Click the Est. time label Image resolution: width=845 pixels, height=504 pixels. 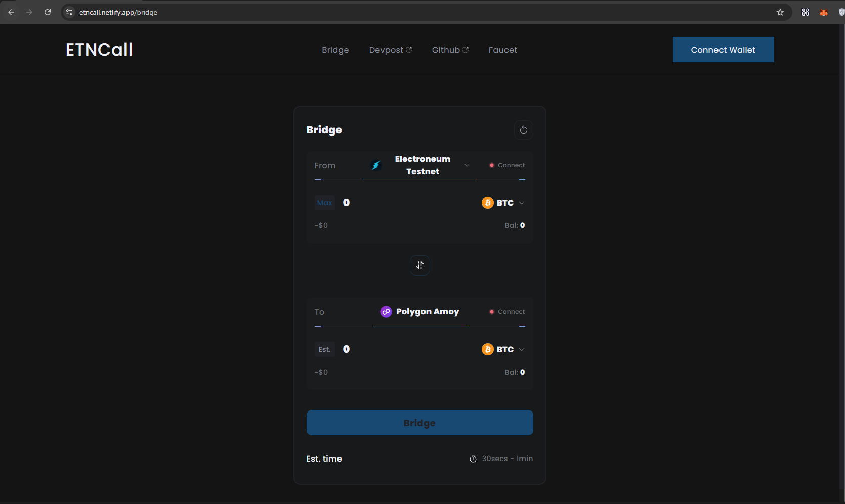[324, 459]
